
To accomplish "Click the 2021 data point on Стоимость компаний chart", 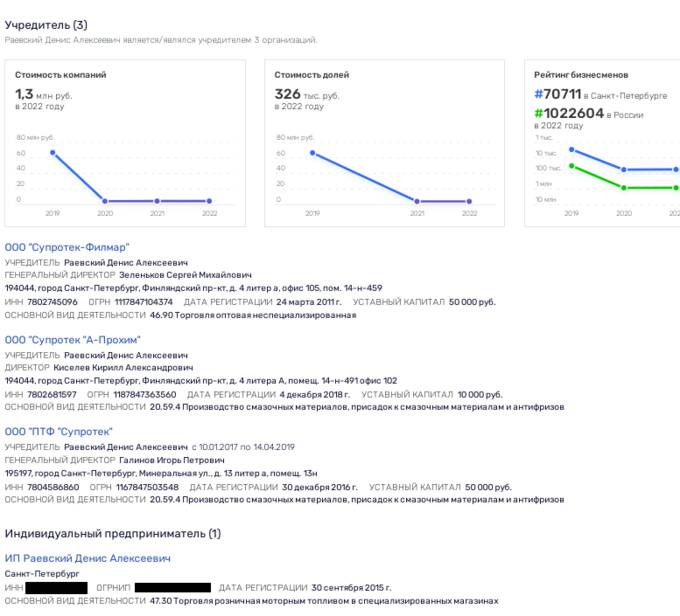I will [157, 201].
